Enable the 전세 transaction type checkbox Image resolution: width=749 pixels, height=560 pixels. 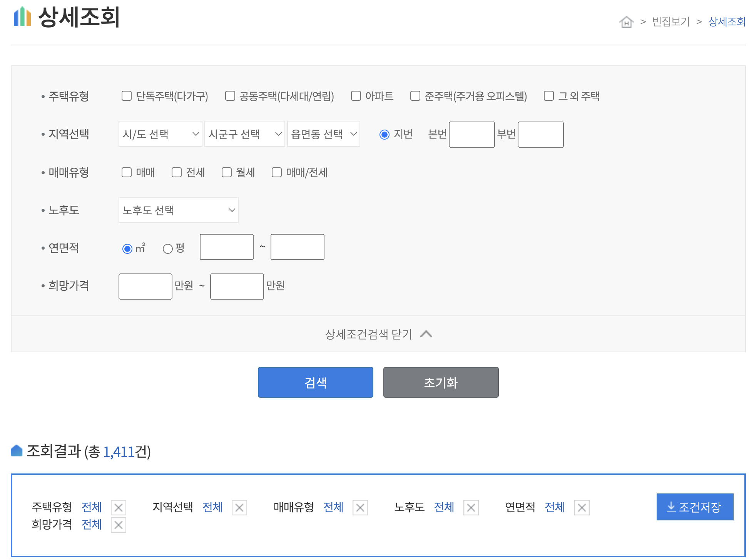pyautogui.click(x=177, y=172)
